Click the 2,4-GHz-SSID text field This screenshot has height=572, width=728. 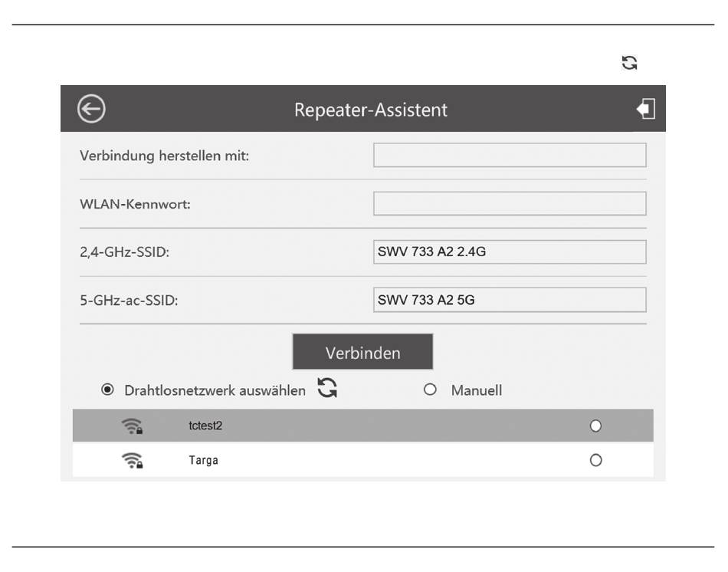(x=510, y=251)
